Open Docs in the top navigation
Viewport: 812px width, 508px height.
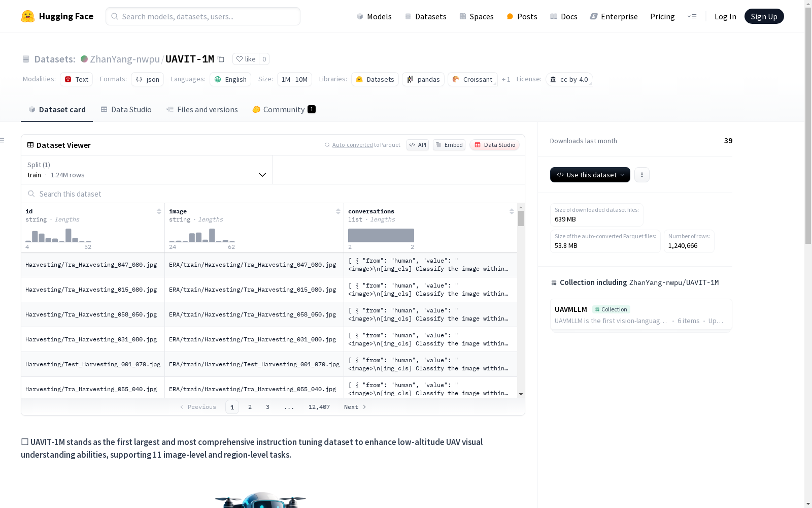point(564,16)
